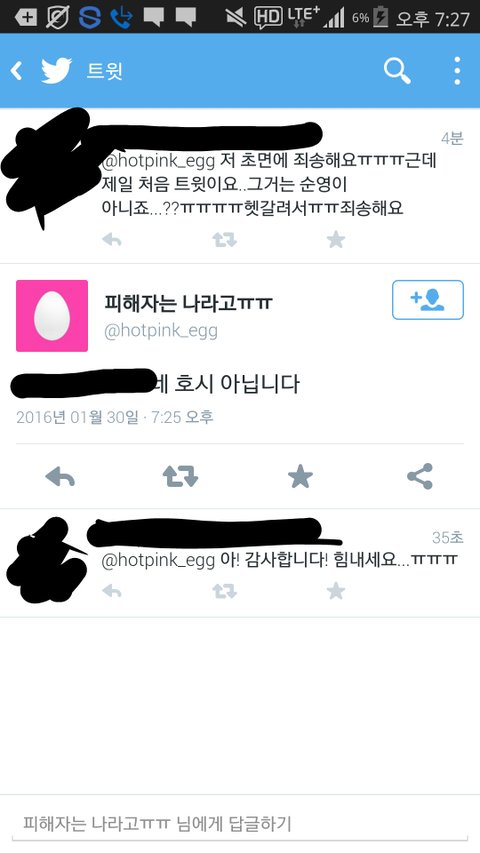This screenshot has width=480, height=853.
Task: Tap the @hotpink_egg handle under profile name
Action: click(x=161, y=331)
